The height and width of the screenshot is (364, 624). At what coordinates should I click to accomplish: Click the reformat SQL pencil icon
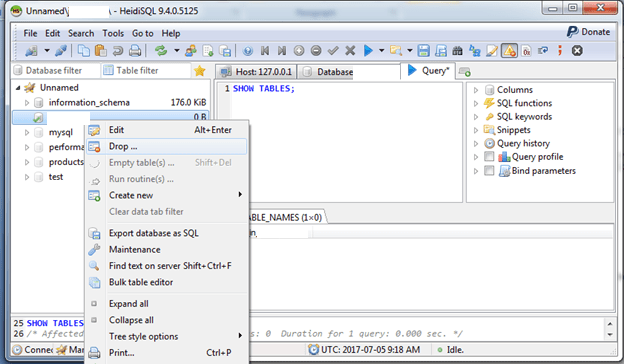click(492, 51)
